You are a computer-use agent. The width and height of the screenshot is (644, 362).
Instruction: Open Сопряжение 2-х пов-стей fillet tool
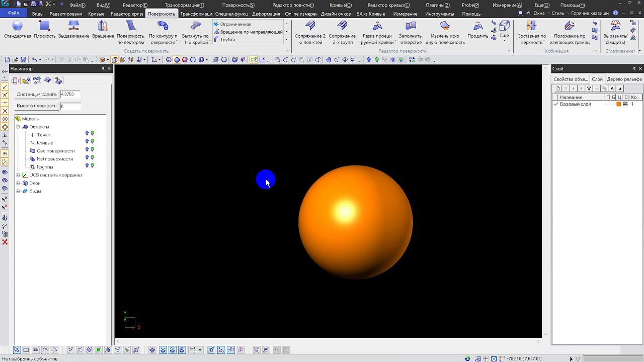[310, 33]
